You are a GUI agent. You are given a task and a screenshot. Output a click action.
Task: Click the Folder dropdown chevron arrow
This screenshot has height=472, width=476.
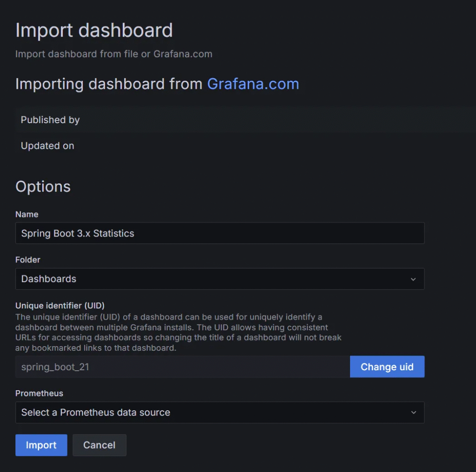[413, 279]
